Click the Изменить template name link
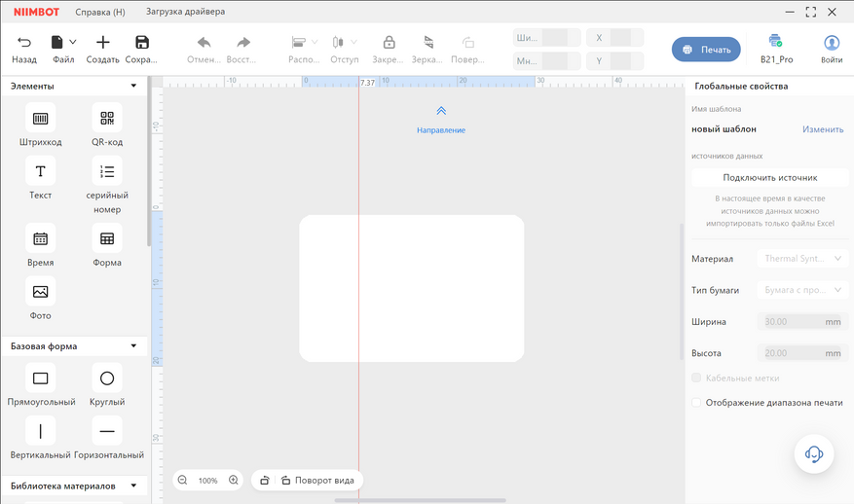 (x=822, y=128)
